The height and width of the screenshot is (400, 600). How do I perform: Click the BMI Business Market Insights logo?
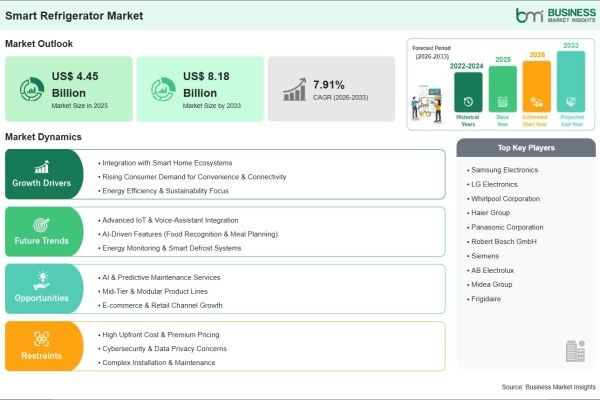click(x=556, y=15)
